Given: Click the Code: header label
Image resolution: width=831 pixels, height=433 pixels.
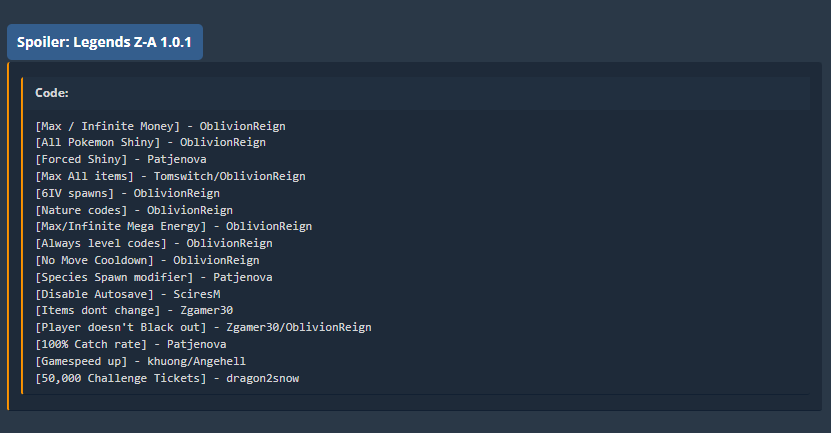Looking at the screenshot, I should (51, 93).
